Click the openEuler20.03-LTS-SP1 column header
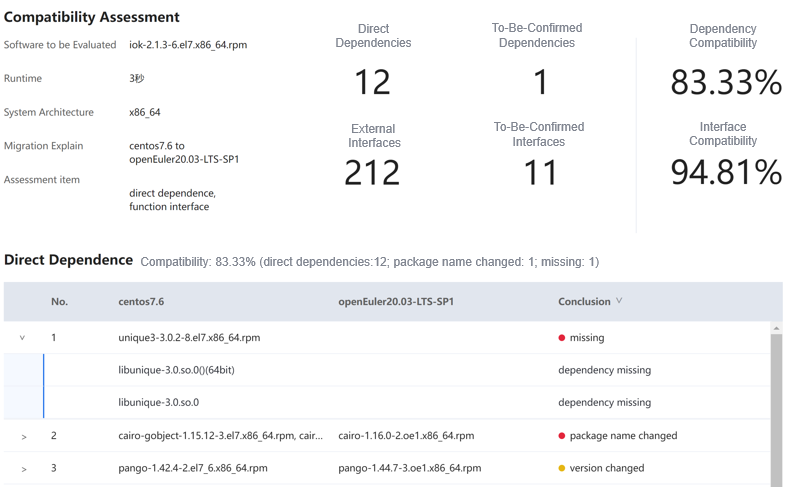The width and height of the screenshot is (787, 493). pos(396,302)
